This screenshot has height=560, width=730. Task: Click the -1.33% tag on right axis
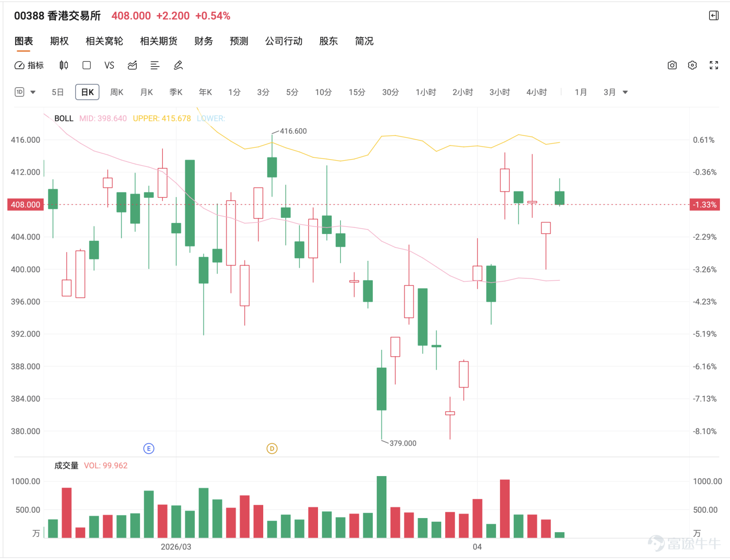click(x=704, y=205)
